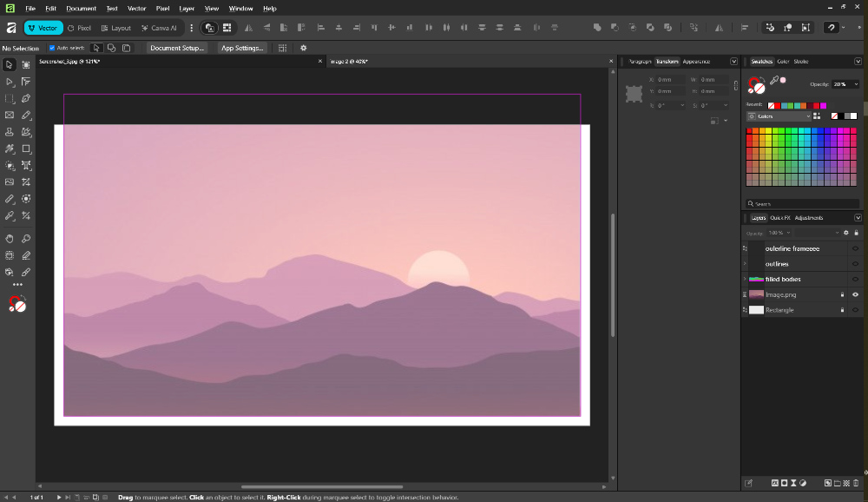Open the swatches Opacity dropdown
This screenshot has width=868, height=502.
coord(857,84)
